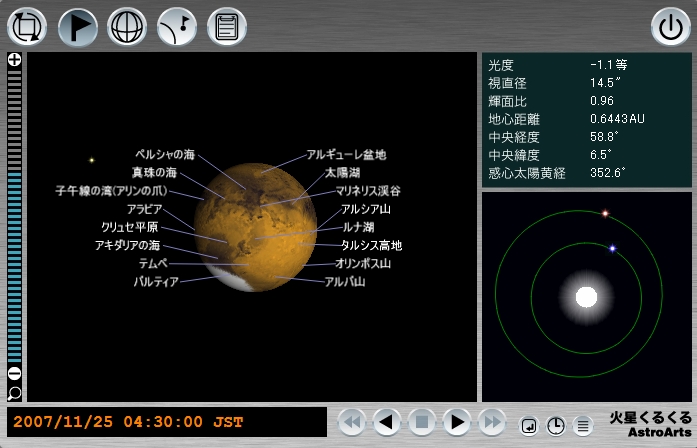
Task: Click the ペルシャの海 label
Action: point(165,154)
